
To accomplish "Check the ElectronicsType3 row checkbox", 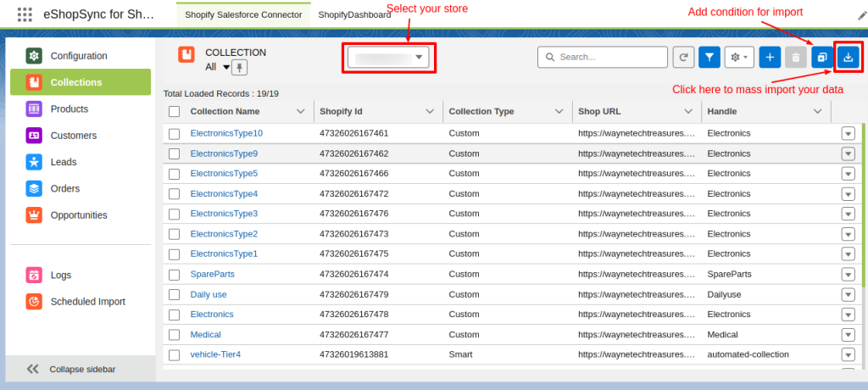I will pyautogui.click(x=175, y=214).
